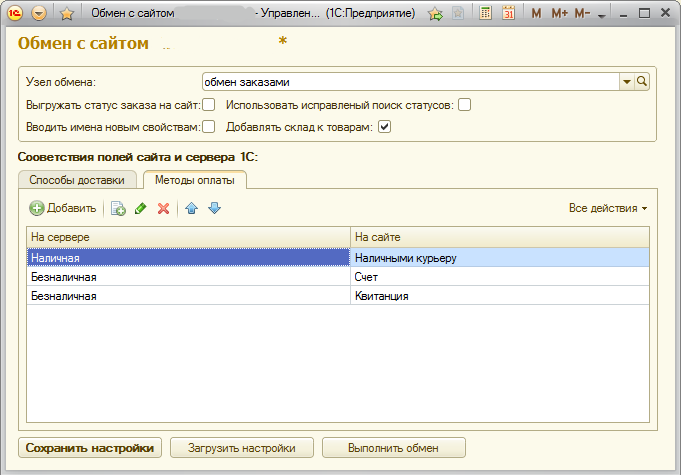Click the На сервере column header
Viewport: 681px width, 475px height.
(188, 237)
